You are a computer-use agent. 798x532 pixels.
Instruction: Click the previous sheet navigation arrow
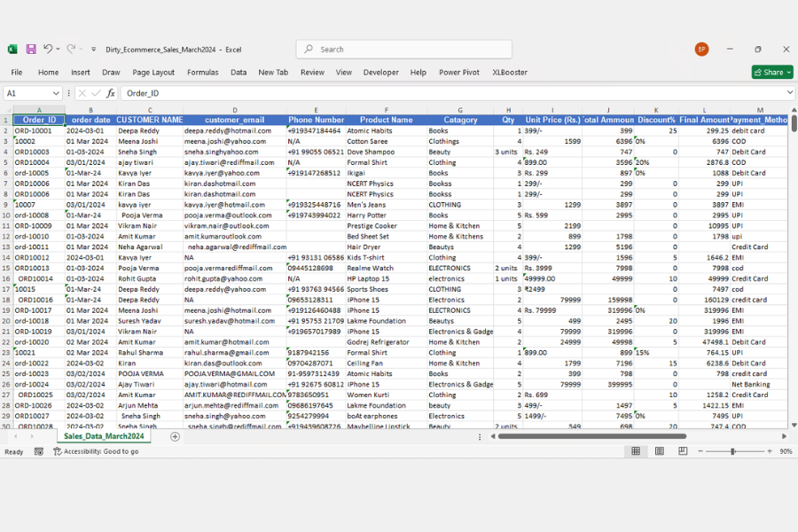pyautogui.click(x=16, y=436)
